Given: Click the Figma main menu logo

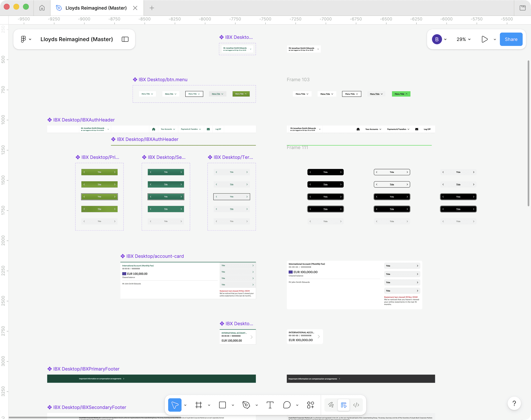Looking at the screenshot, I should 23,39.
